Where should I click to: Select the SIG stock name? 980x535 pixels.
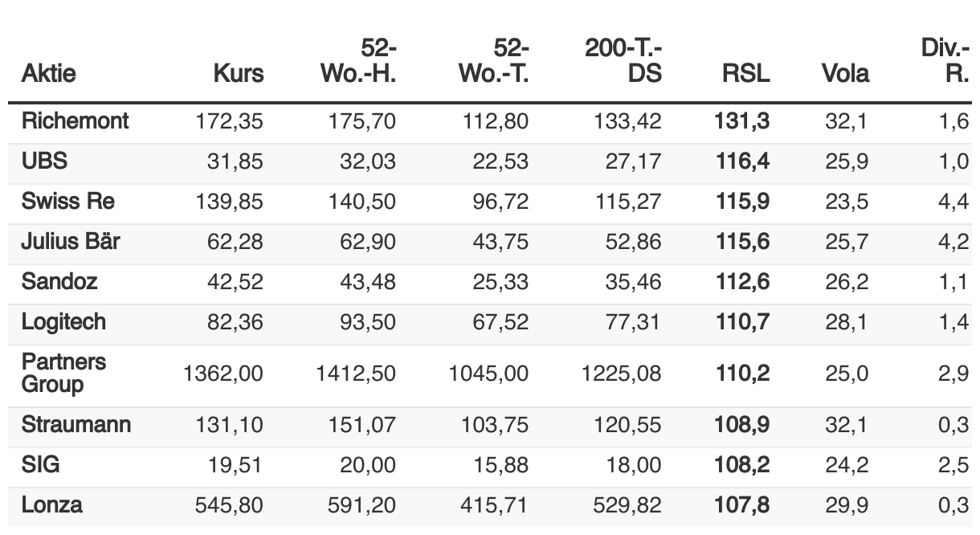[x=40, y=465]
